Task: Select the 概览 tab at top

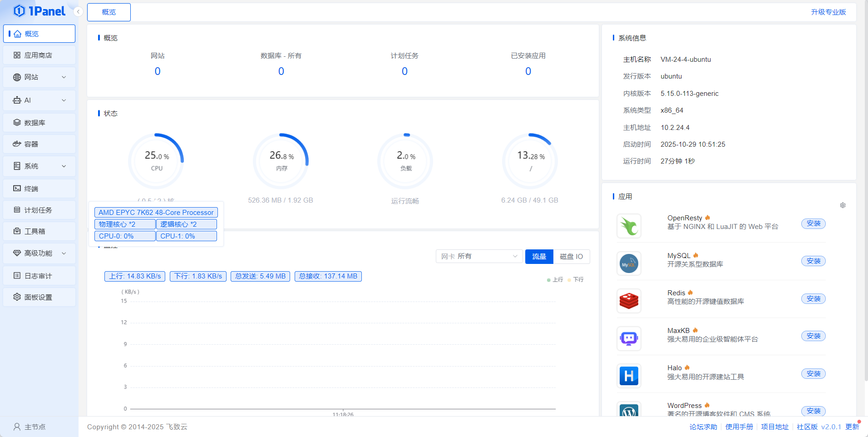Action: pyautogui.click(x=109, y=12)
